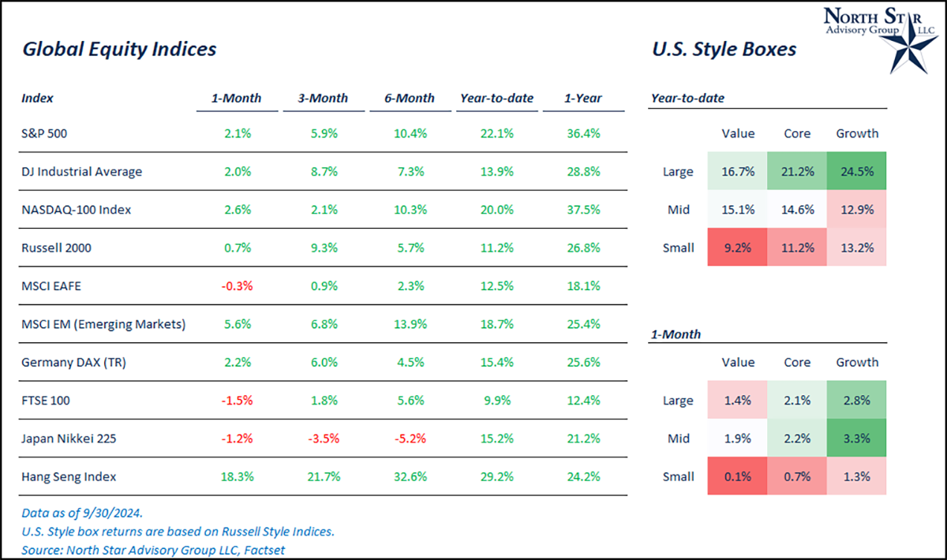Click the Index column header
Image resolution: width=947 pixels, height=560 pixels.
[x=38, y=99]
